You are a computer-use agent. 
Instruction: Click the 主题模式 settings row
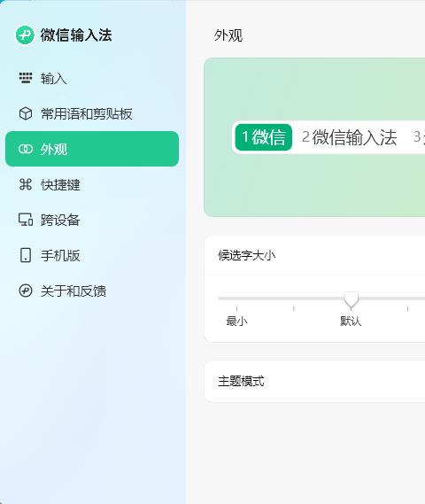[314, 381]
